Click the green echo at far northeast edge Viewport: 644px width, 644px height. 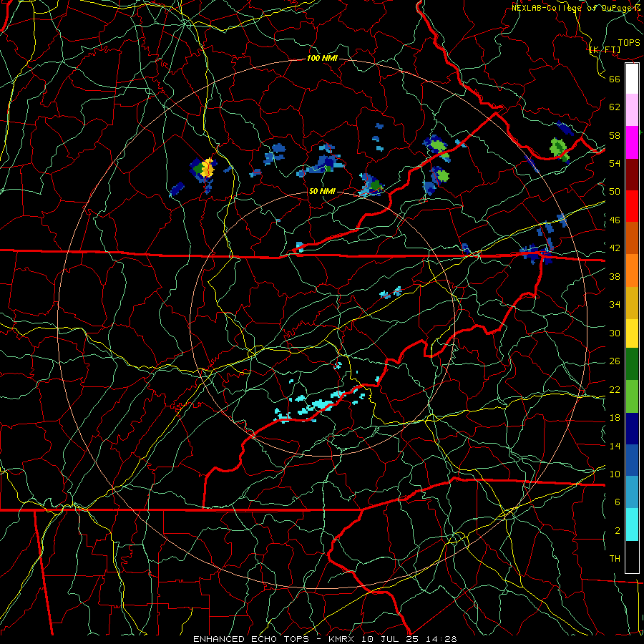560,150
